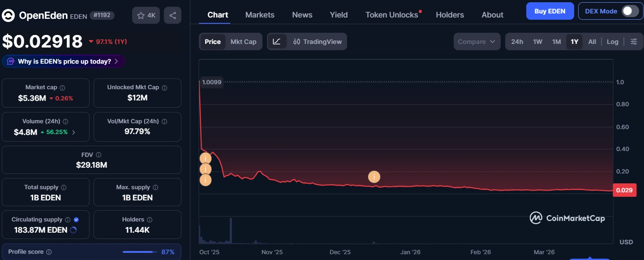This screenshot has width=644, height=260.
Task: Click the orange event marker on the chart
Action: [374, 177]
